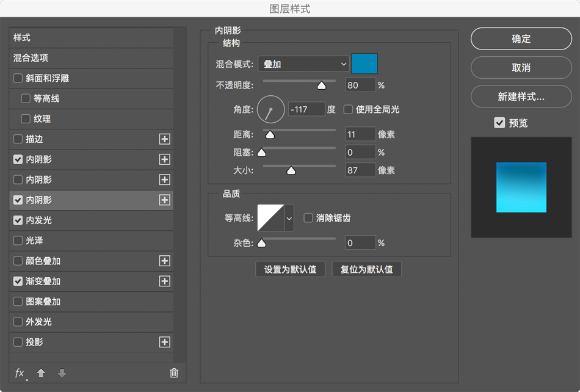Click the plus icon next to 描边

coord(165,139)
